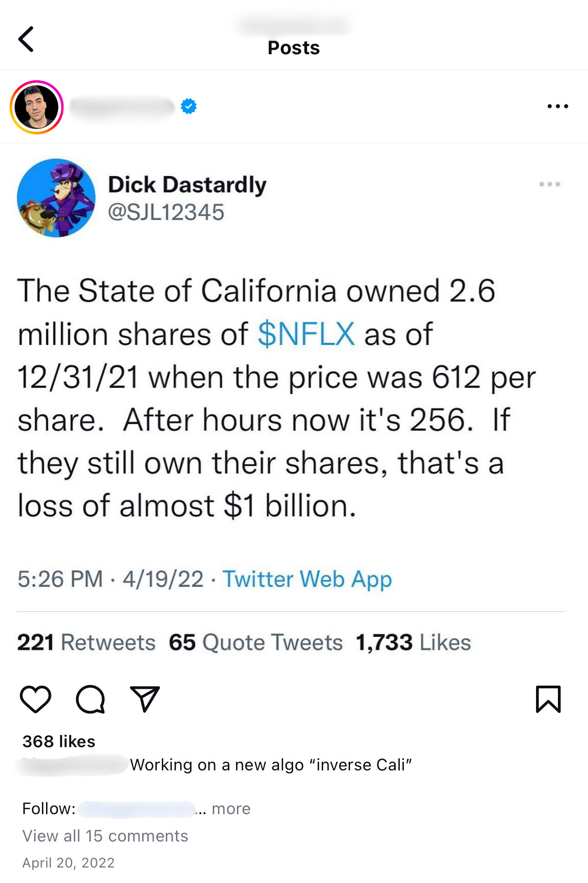
Task: Tap the Dick Dastardly display name
Action: coord(187,185)
